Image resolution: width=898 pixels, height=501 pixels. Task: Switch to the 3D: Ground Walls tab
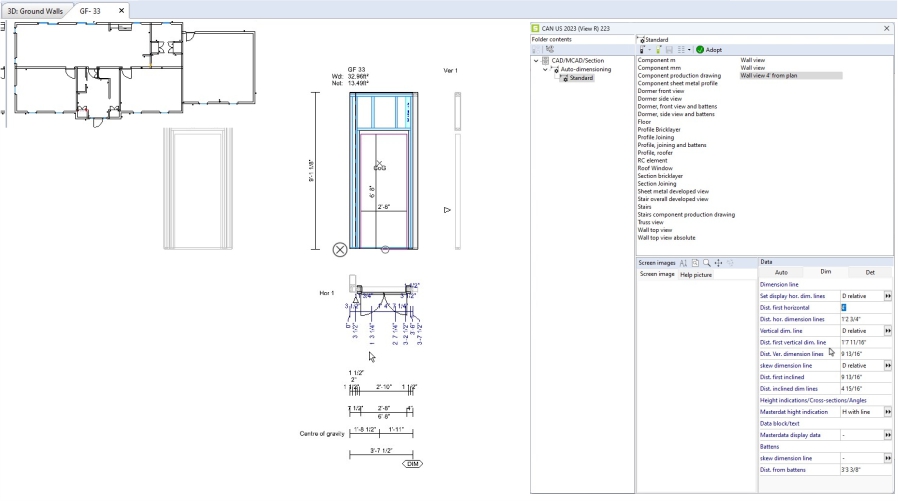pyautogui.click(x=34, y=10)
